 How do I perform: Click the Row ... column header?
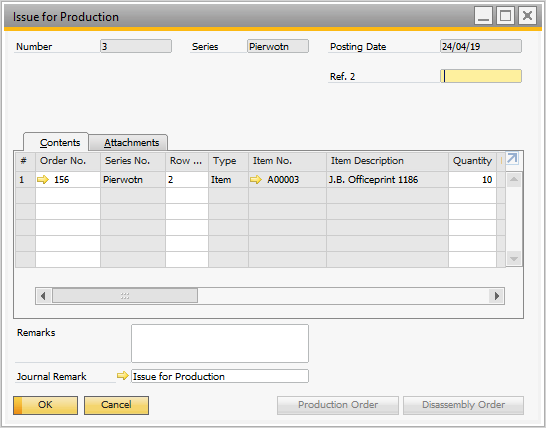(187, 161)
